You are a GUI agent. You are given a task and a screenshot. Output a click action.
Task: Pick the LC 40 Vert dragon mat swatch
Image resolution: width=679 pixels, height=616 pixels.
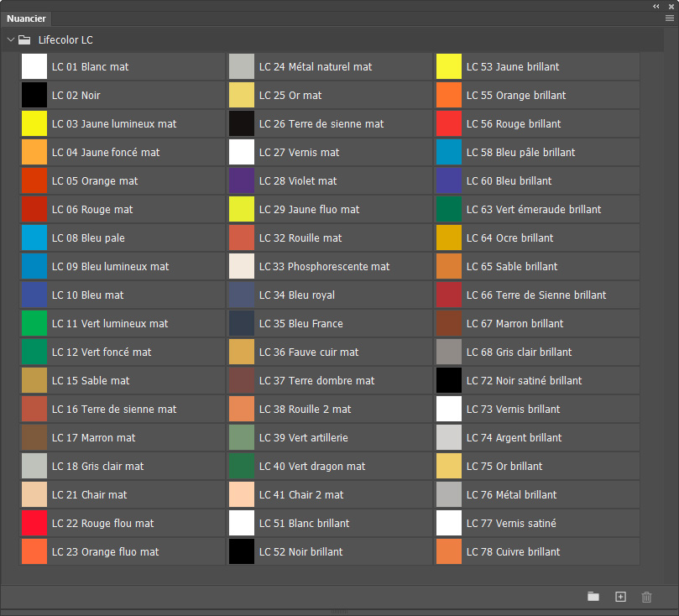[242, 467]
